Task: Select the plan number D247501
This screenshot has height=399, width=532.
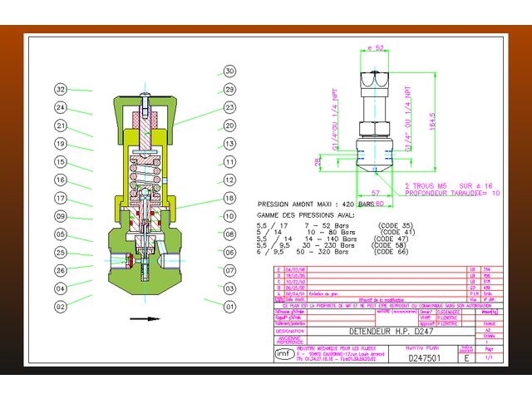Action: click(424, 357)
